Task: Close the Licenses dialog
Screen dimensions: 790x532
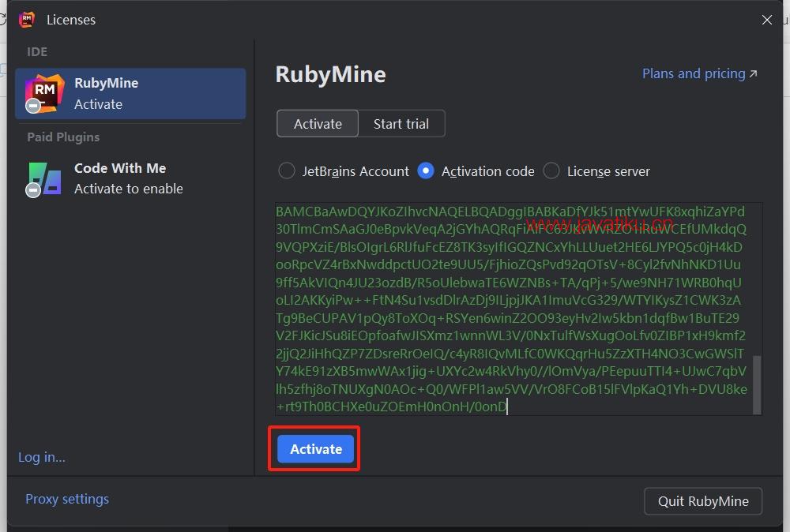Action: pos(767,20)
